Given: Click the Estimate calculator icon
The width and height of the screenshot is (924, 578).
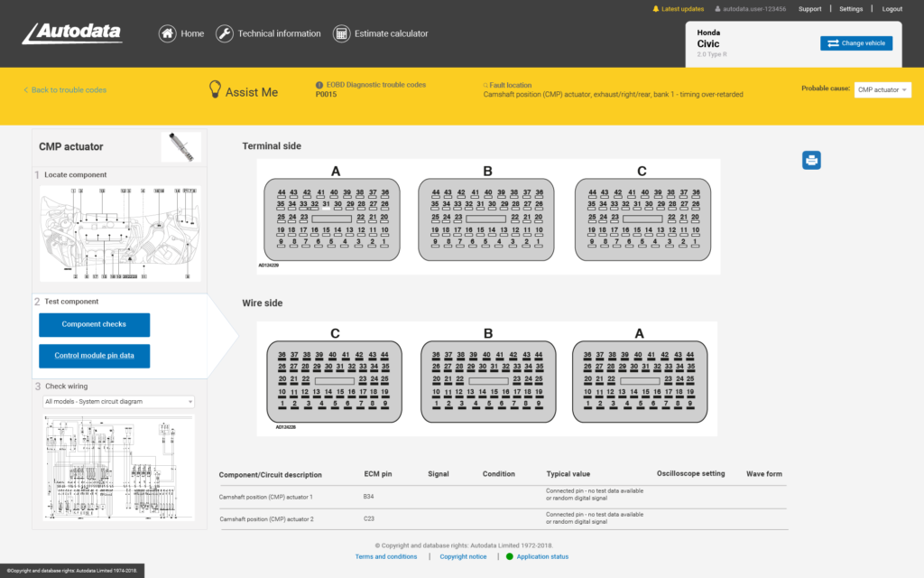Looking at the screenshot, I should pyautogui.click(x=341, y=33).
